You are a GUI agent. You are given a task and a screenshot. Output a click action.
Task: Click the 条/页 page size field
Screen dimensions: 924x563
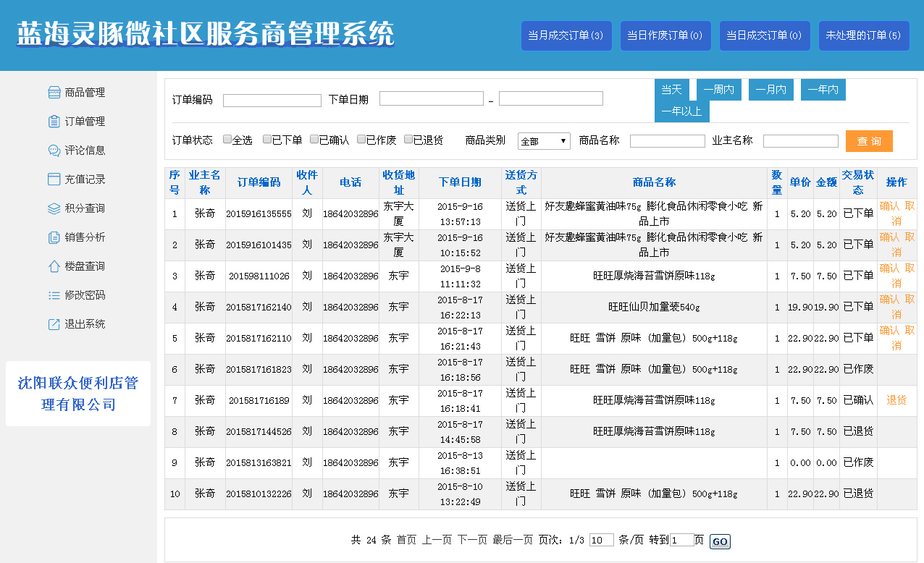(602, 540)
